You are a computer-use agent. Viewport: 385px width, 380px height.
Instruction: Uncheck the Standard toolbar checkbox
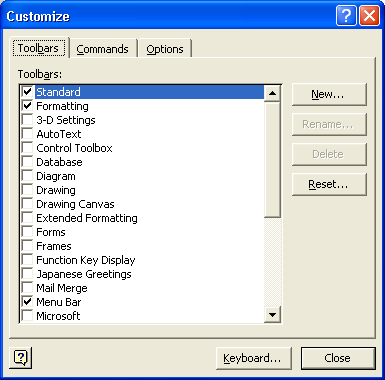tap(27, 92)
